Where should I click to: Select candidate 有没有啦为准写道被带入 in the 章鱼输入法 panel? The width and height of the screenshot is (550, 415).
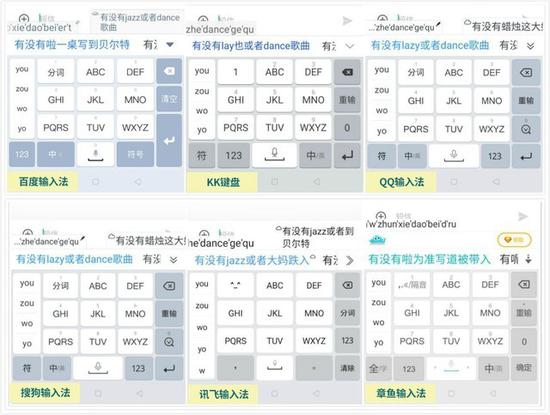click(429, 259)
